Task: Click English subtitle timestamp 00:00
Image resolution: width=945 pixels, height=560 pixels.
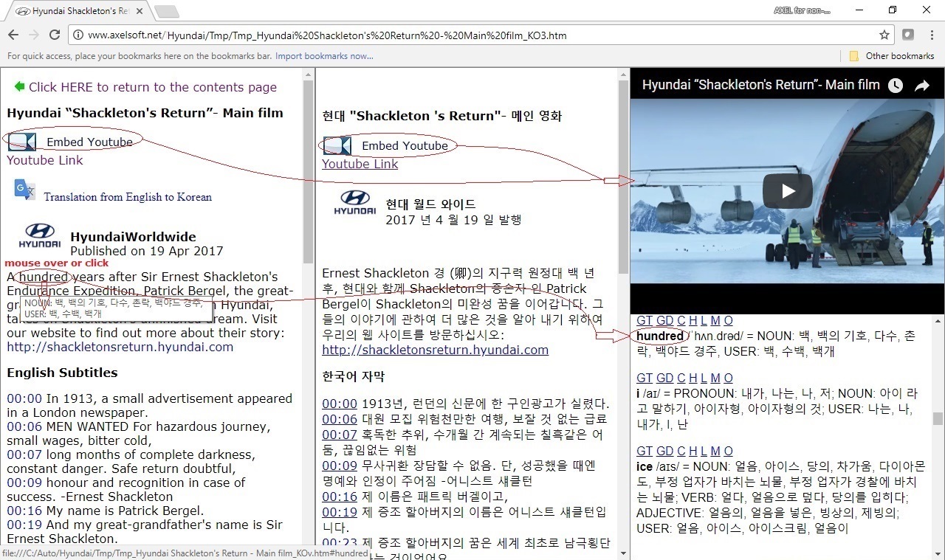Action: coord(24,398)
